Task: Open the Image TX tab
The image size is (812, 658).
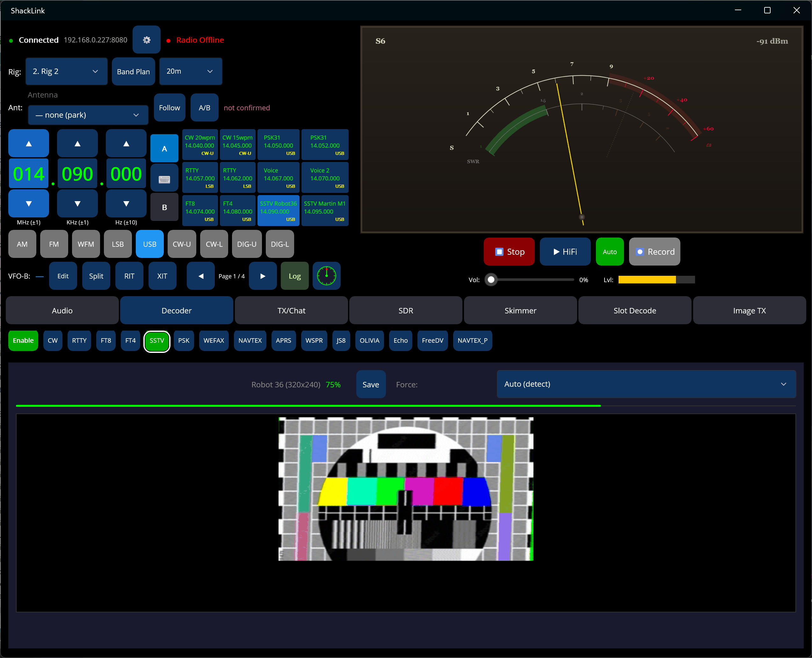Action: click(x=749, y=311)
